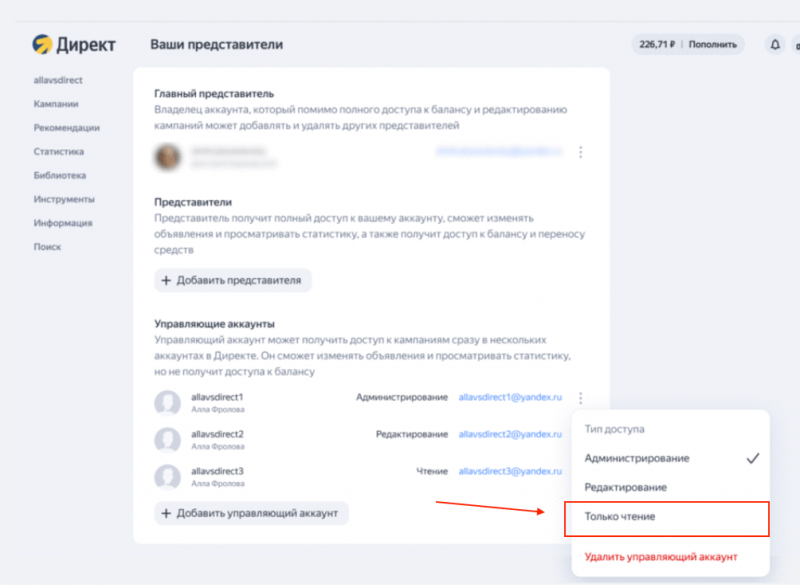Image resolution: width=800 pixels, height=588 pixels.
Task: Open Инструменты in the sidebar
Action: point(63,199)
